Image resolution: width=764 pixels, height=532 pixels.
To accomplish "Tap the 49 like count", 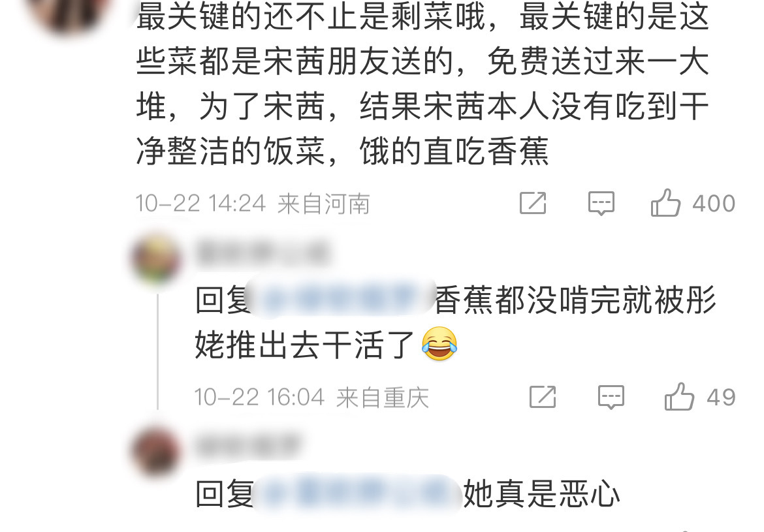I will [721, 397].
